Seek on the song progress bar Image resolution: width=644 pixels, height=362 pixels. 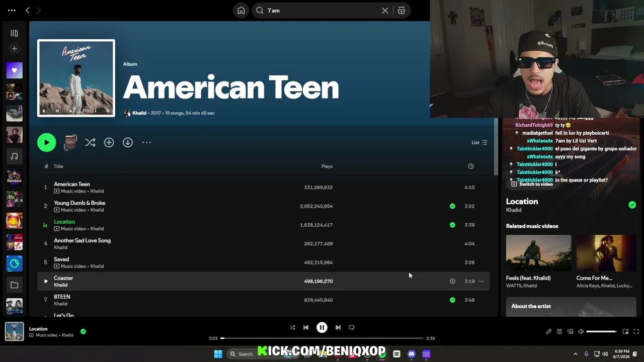pos(322,338)
